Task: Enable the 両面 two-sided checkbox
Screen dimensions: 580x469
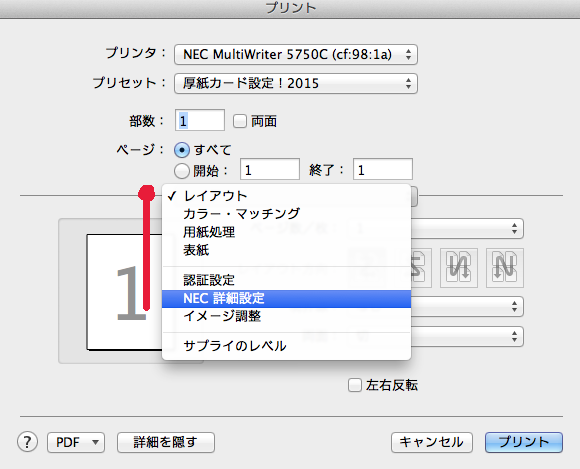Action: click(240, 121)
